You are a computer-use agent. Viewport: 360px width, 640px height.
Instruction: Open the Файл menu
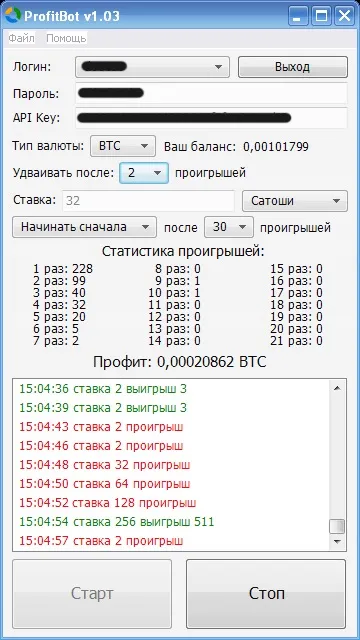(x=22, y=38)
